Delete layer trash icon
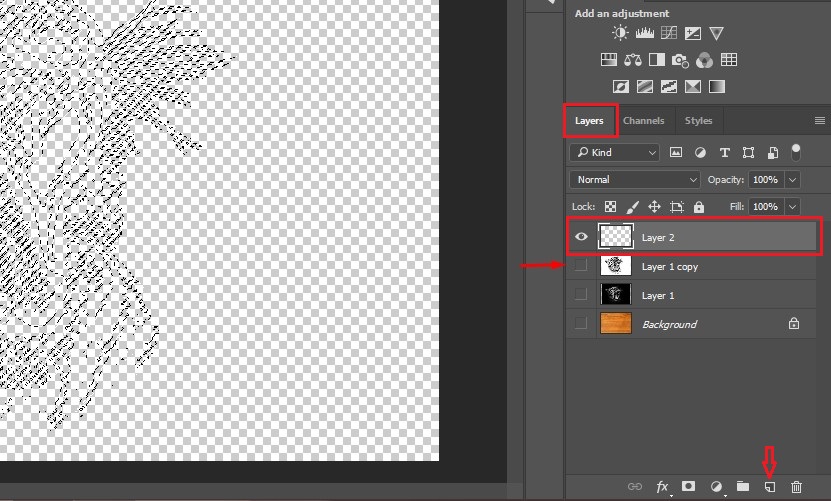The width and height of the screenshot is (831, 501). click(796, 487)
